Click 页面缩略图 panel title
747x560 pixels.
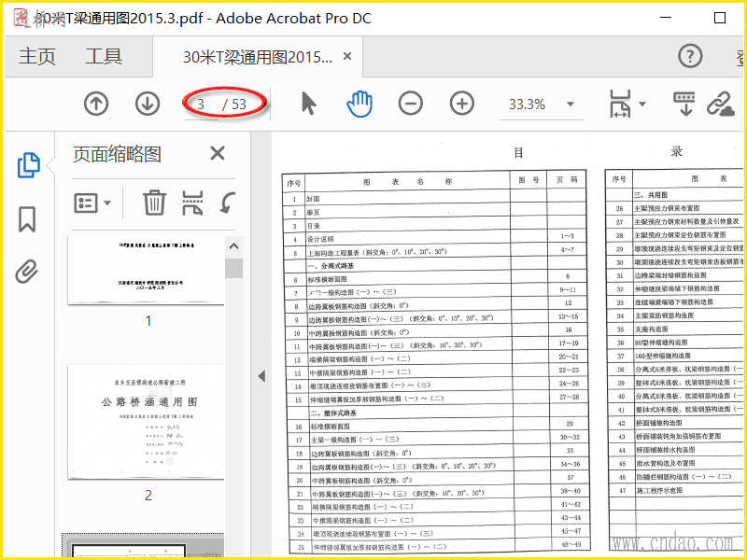pos(118,154)
